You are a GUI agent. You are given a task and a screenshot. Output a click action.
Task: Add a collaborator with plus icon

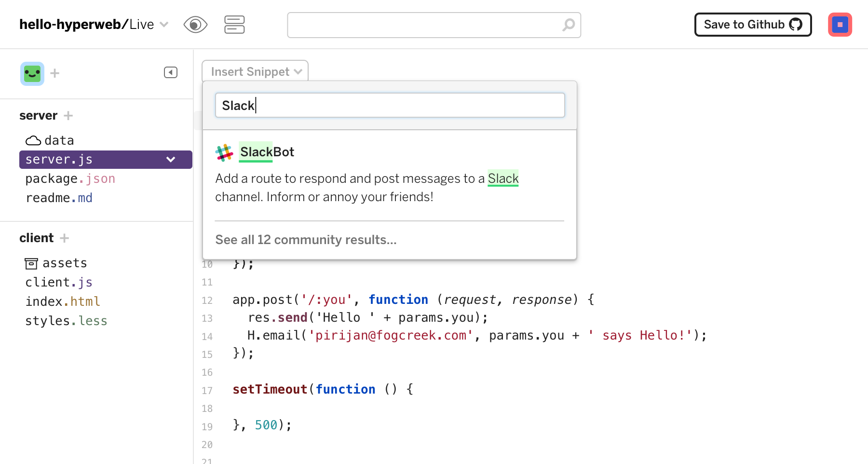(x=55, y=73)
